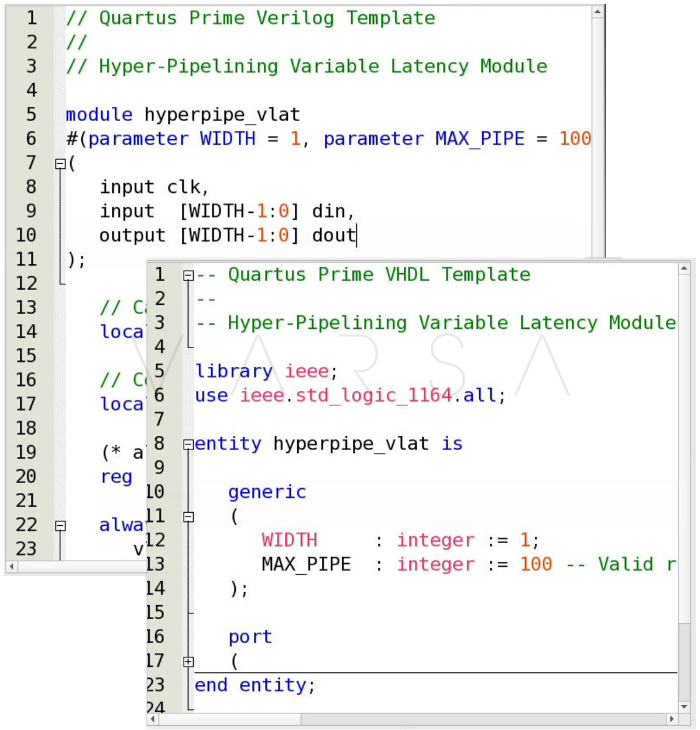Collapse the header comment fold on VHDL line 1
This screenshot has height=730, width=700.
coord(188,276)
